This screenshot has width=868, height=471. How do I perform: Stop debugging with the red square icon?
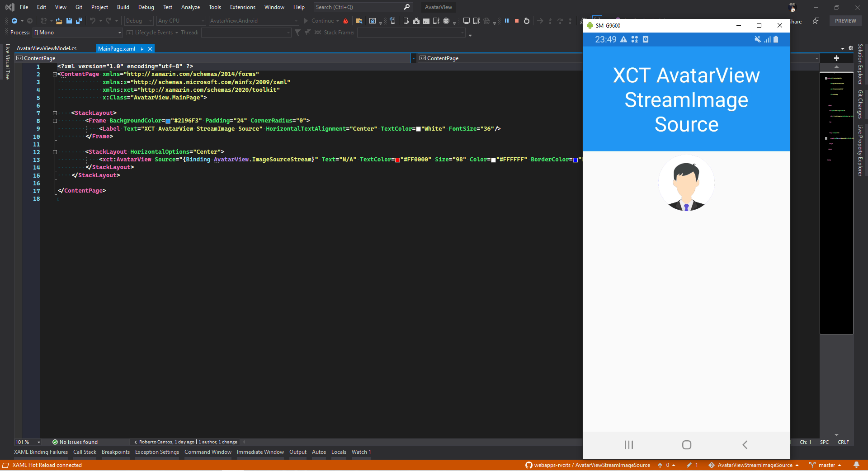pyautogui.click(x=516, y=21)
